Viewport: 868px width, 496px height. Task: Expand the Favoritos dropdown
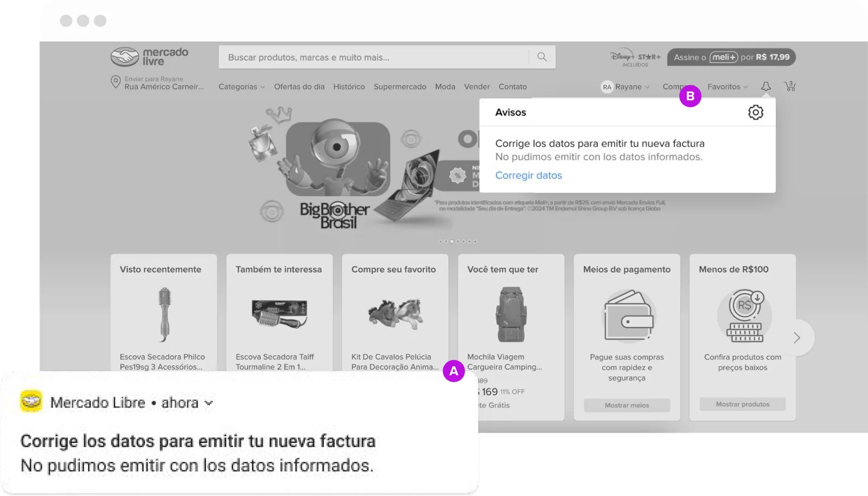pos(727,87)
